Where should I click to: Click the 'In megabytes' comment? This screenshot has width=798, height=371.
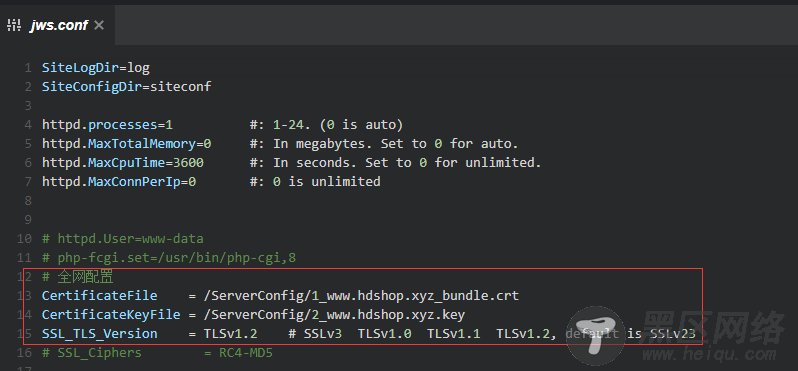(384, 144)
